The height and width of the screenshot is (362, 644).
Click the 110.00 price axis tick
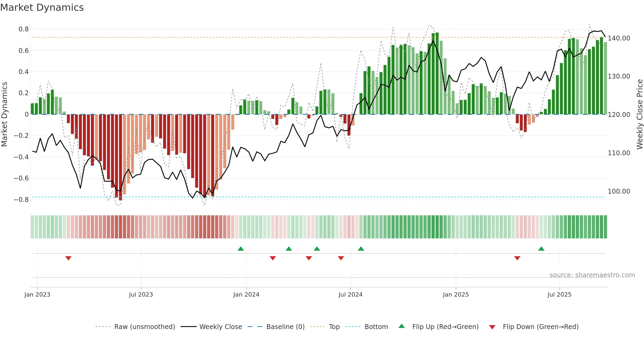[619, 153]
